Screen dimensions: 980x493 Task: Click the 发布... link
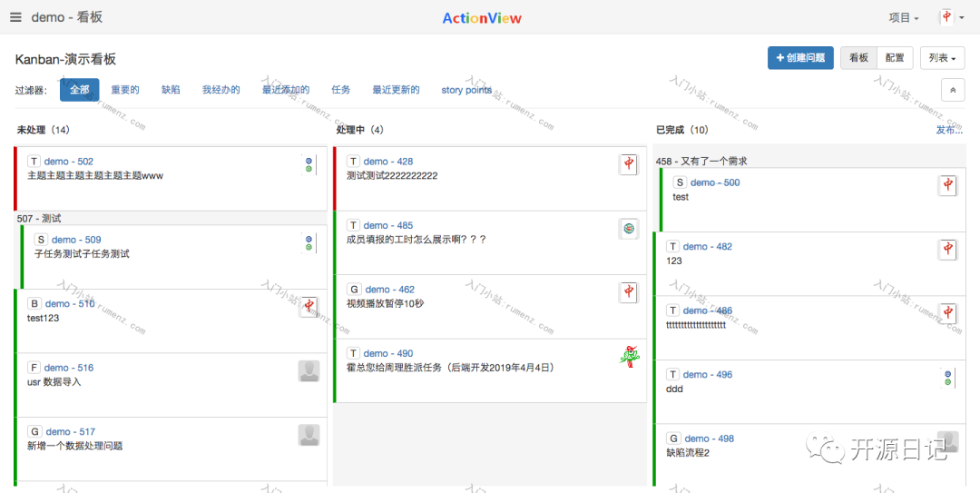(949, 130)
